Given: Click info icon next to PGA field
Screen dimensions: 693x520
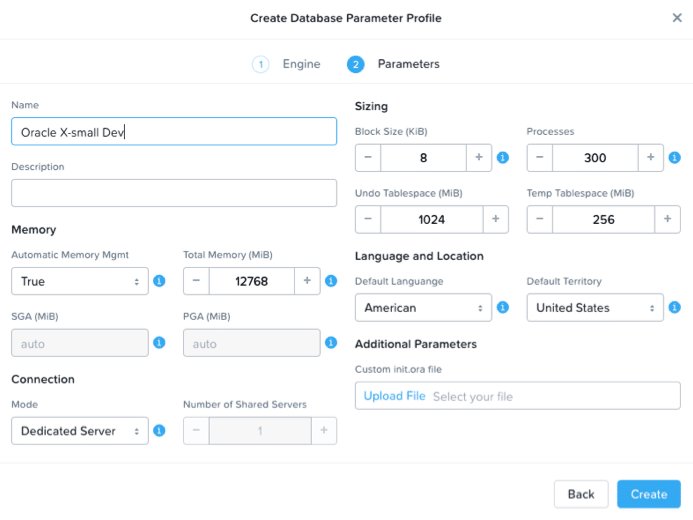Looking at the screenshot, I should point(331,343).
